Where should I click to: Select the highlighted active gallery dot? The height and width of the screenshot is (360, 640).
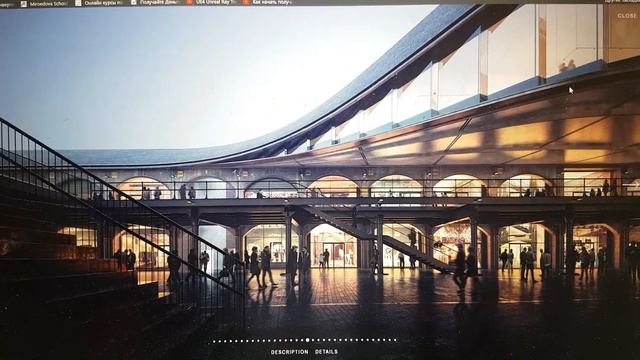(x=307, y=340)
